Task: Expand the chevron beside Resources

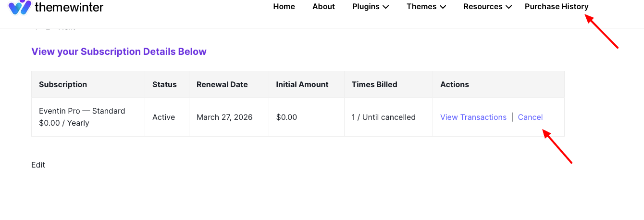Action: click(509, 7)
